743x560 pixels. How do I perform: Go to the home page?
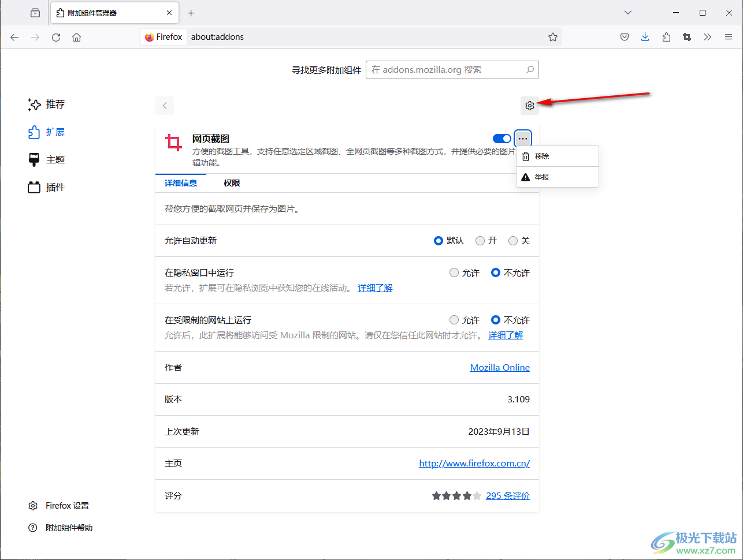coord(76,37)
